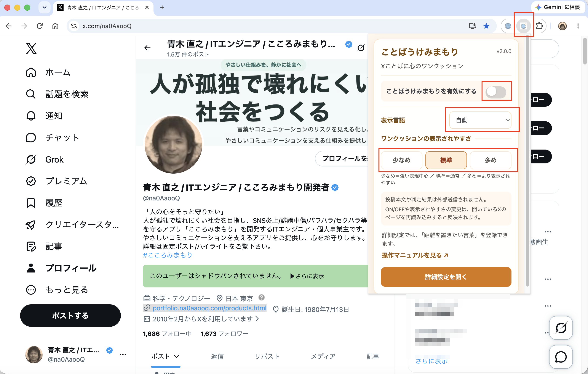588x374 pixels.
Task: Click the プロフィール person icon
Action: pyautogui.click(x=31, y=268)
